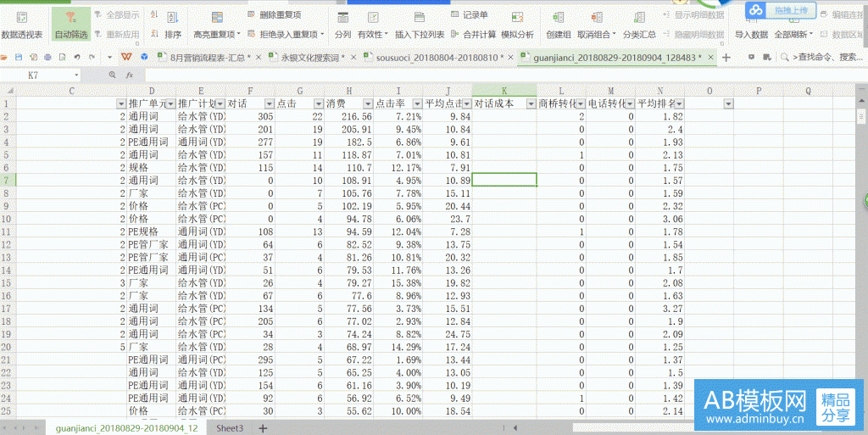The height and width of the screenshot is (435, 868).
Task: Open the 对话 column F filter dropdown
Action: tap(269, 103)
